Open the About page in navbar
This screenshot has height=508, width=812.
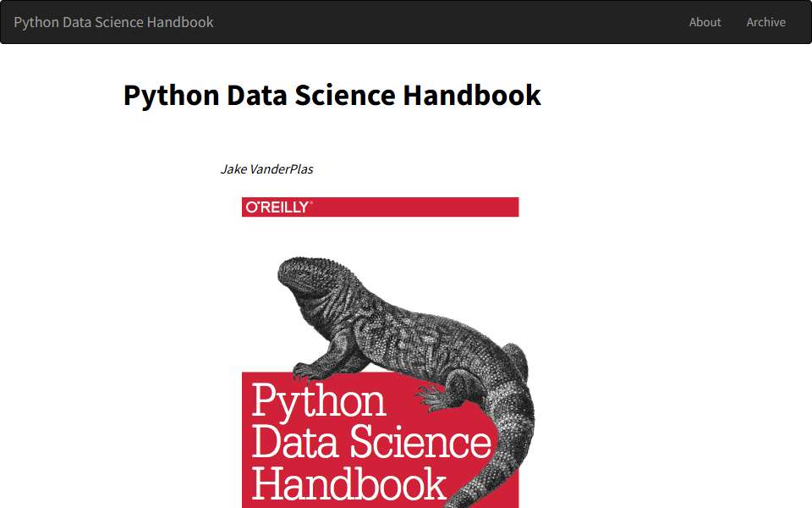pos(705,22)
